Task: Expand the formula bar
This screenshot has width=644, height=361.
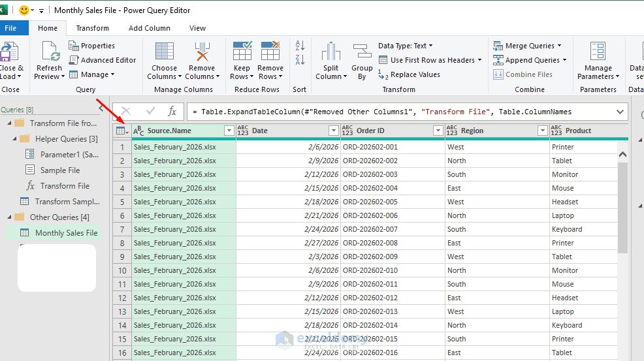Action: pyautogui.click(x=620, y=111)
